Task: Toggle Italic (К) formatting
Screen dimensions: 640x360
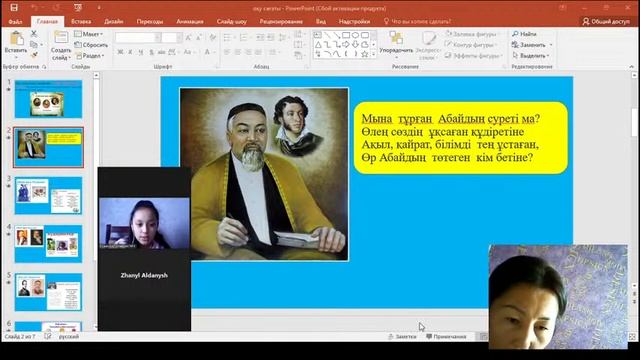Action: coord(130,52)
